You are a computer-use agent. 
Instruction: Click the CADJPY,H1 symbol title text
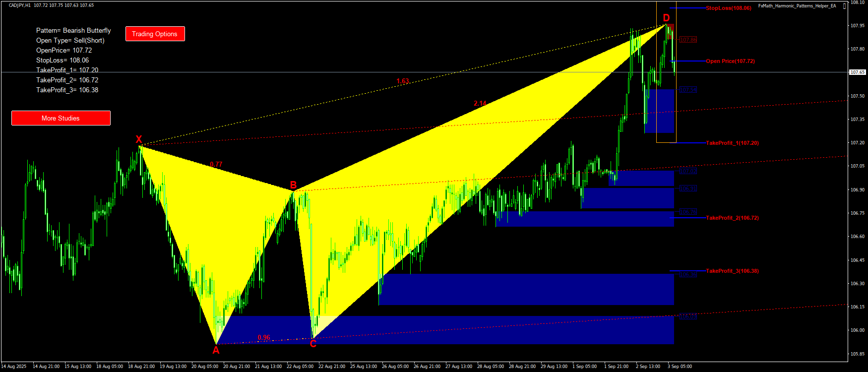(x=20, y=5)
